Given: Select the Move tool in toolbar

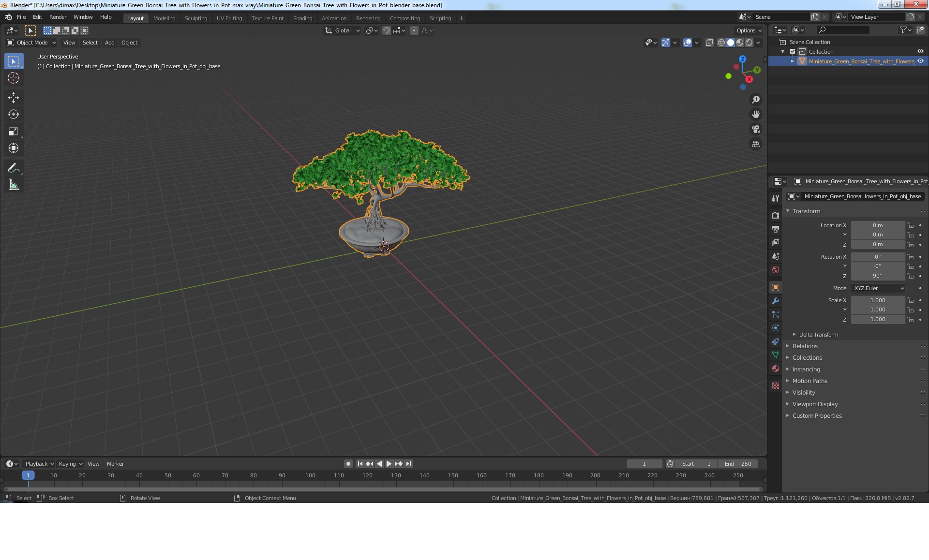Looking at the screenshot, I should tap(14, 98).
